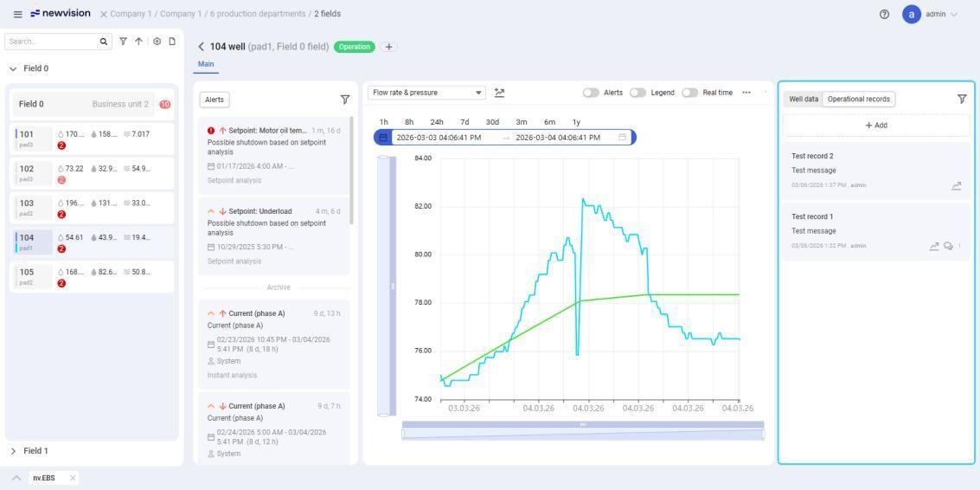
Task: Toggle the chart Alerts switch
Action: pyautogui.click(x=591, y=93)
